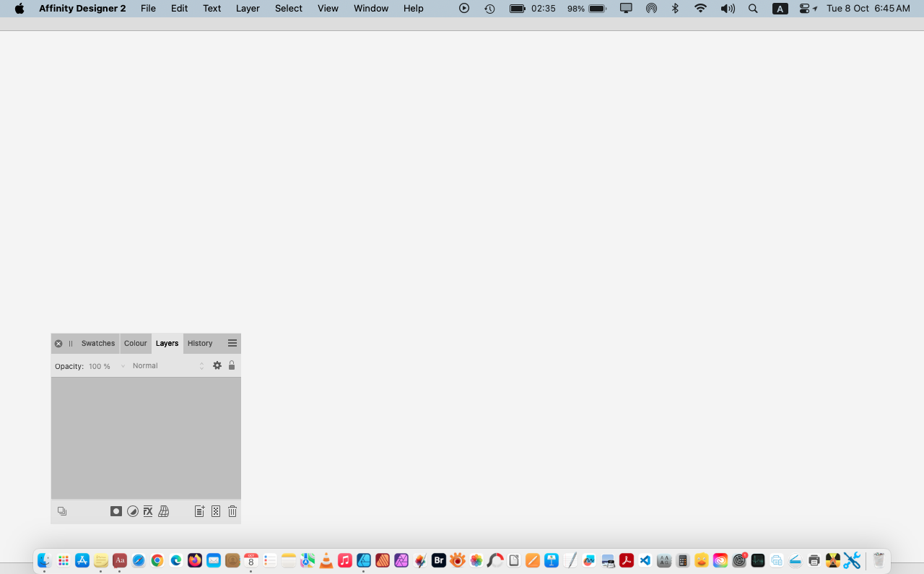Image resolution: width=924 pixels, height=574 pixels.
Task: Click the Opacity 100% value slider
Action: [100, 366]
